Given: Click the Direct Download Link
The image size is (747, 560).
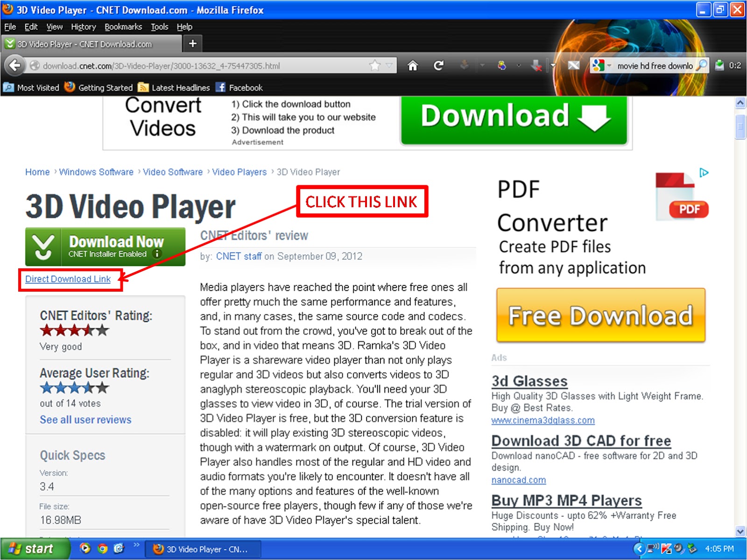Looking at the screenshot, I should tap(68, 279).
